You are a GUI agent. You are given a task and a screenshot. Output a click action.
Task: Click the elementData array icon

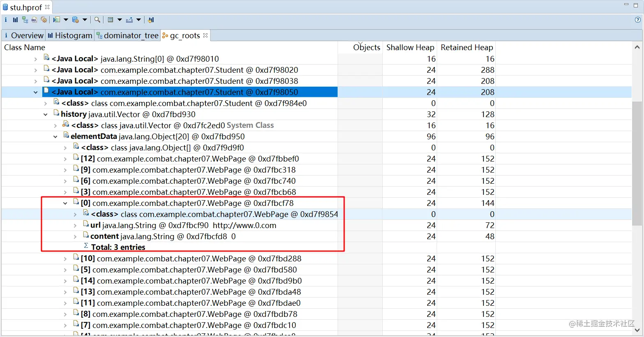[x=66, y=135]
